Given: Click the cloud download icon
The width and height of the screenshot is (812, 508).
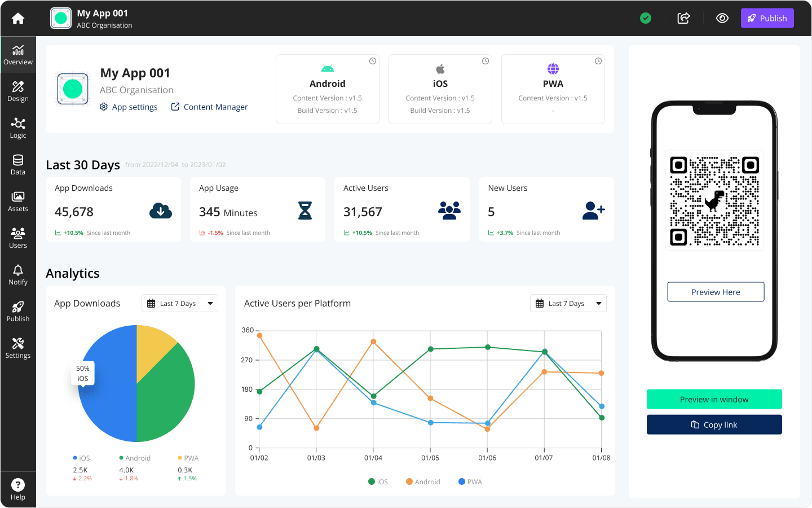Looking at the screenshot, I should pyautogui.click(x=161, y=211).
